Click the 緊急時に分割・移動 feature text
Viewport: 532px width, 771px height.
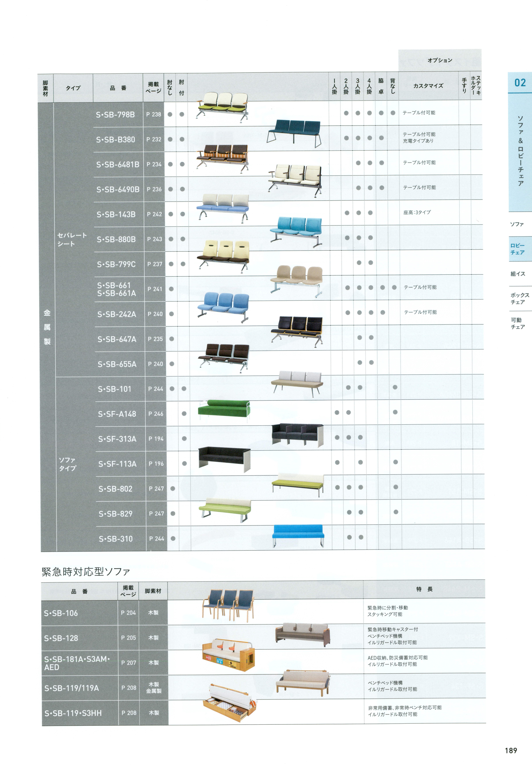pos(388,608)
